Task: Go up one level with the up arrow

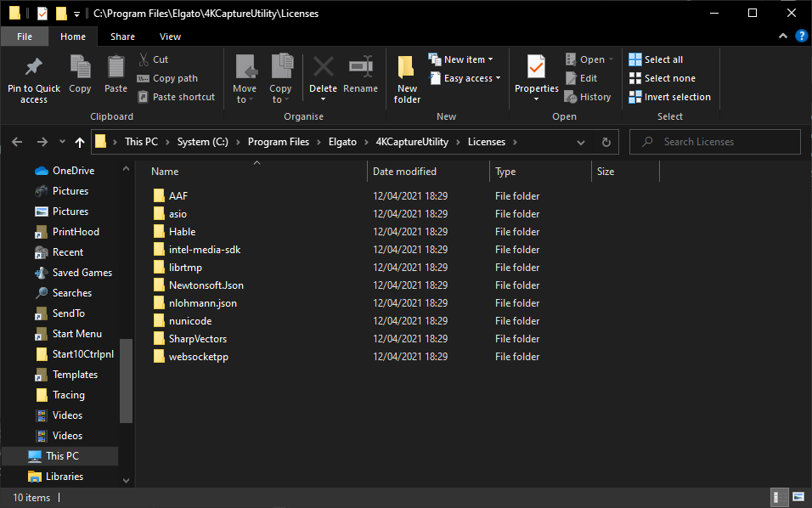Action: click(80, 142)
